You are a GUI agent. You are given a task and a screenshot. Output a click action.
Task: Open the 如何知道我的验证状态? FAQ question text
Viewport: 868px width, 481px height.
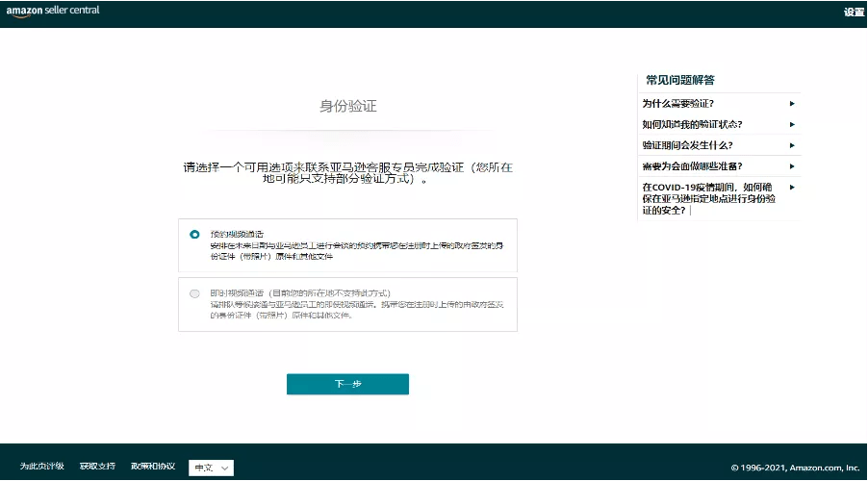coord(692,124)
